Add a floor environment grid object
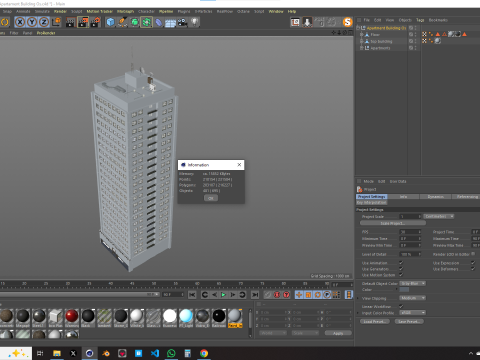This screenshot has width=480, height=360. pos(170,23)
